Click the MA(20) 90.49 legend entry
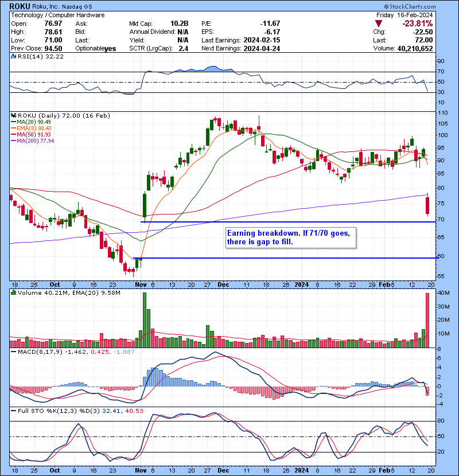Viewport: 459px width, 476px height. (x=31, y=122)
